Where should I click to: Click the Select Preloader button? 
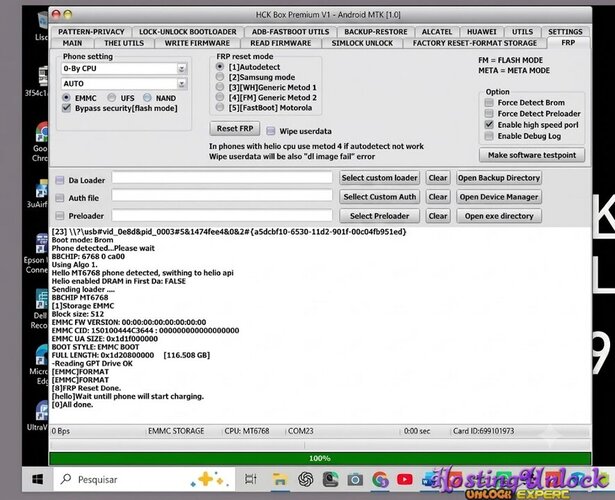(379, 216)
